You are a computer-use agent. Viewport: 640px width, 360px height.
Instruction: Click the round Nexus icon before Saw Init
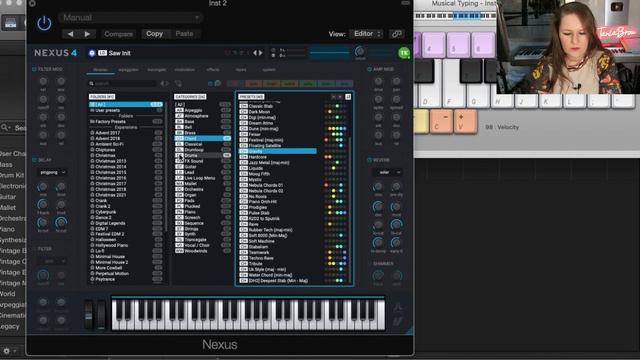click(92, 53)
